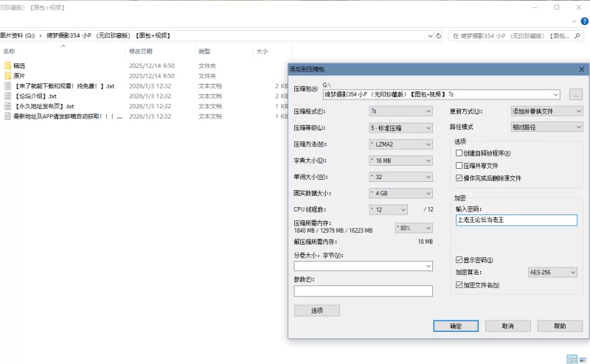Click the 原片 folder icon
590x364 pixels.
click(x=8, y=76)
